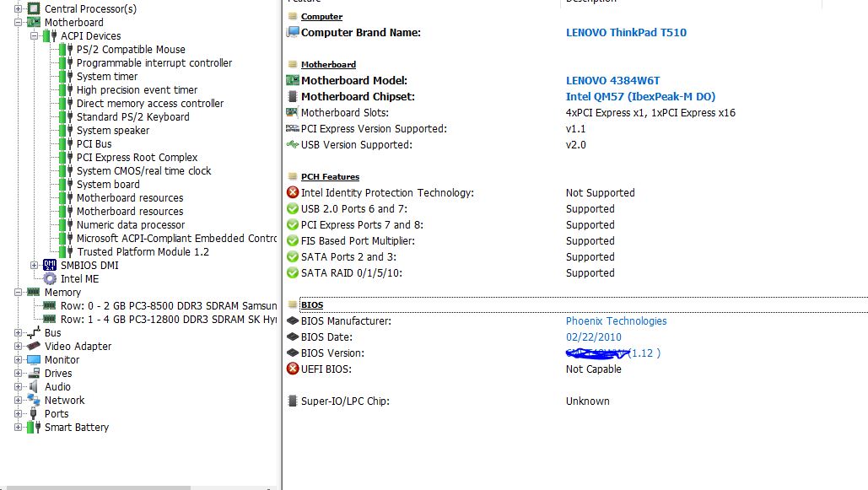Image resolution: width=868 pixels, height=490 pixels.
Task: Click the Smart Battery icon
Action: point(34,427)
